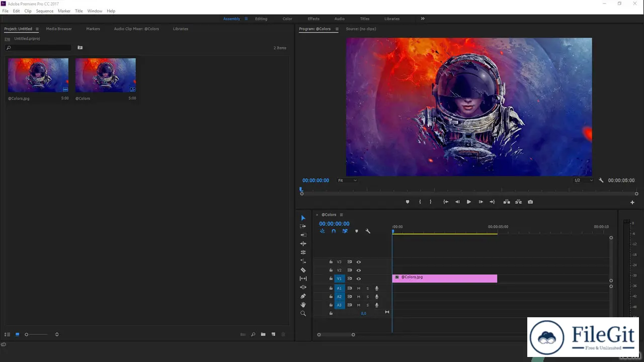Switch to Editing workspace
Image resolution: width=644 pixels, height=362 pixels.
[261, 19]
